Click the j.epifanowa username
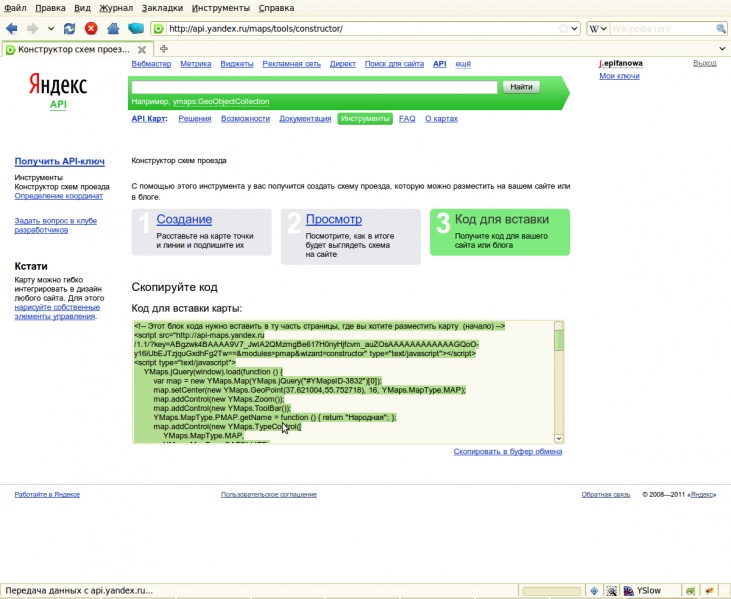The height and width of the screenshot is (599, 731). tap(621, 63)
